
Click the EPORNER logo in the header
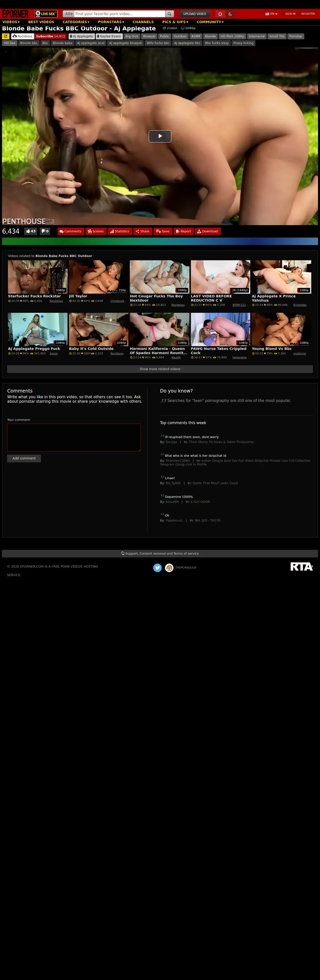tap(16, 14)
